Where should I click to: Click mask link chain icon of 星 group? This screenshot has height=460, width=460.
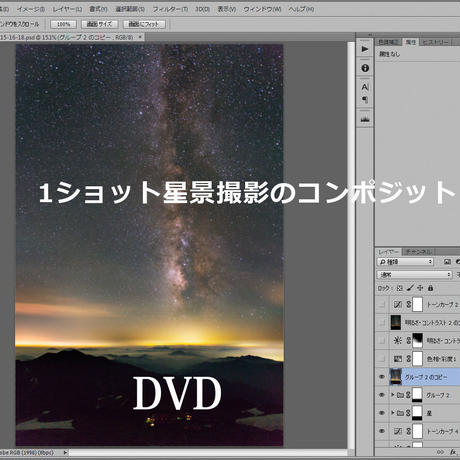point(408,413)
